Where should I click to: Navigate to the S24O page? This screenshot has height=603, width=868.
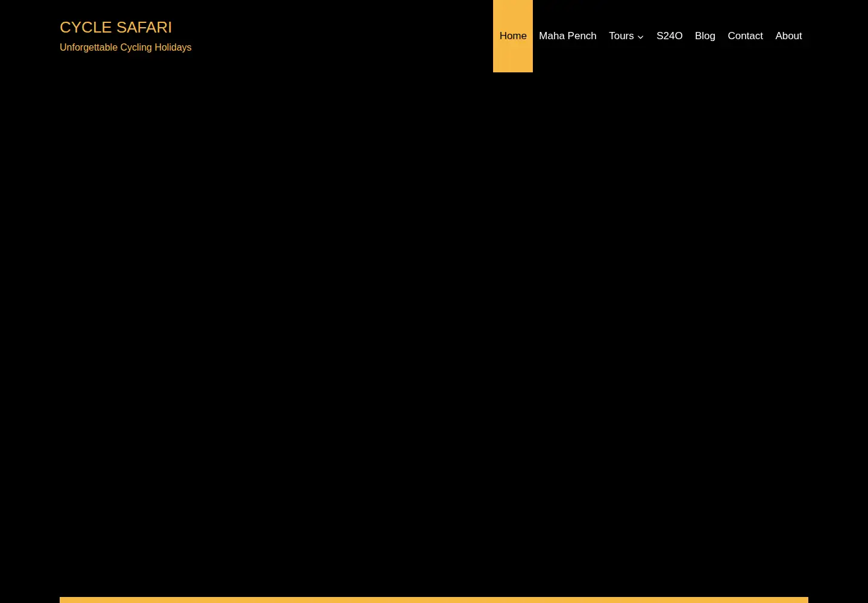point(669,36)
